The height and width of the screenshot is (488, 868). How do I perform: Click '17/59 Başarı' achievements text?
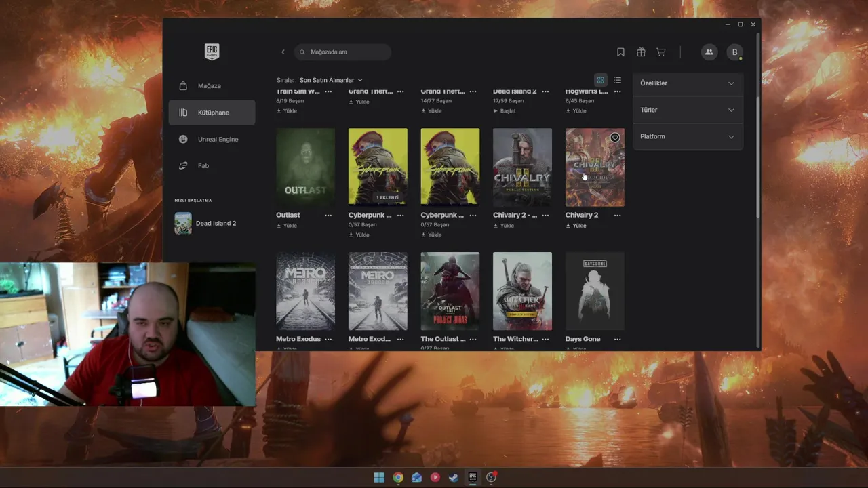[509, 101]
